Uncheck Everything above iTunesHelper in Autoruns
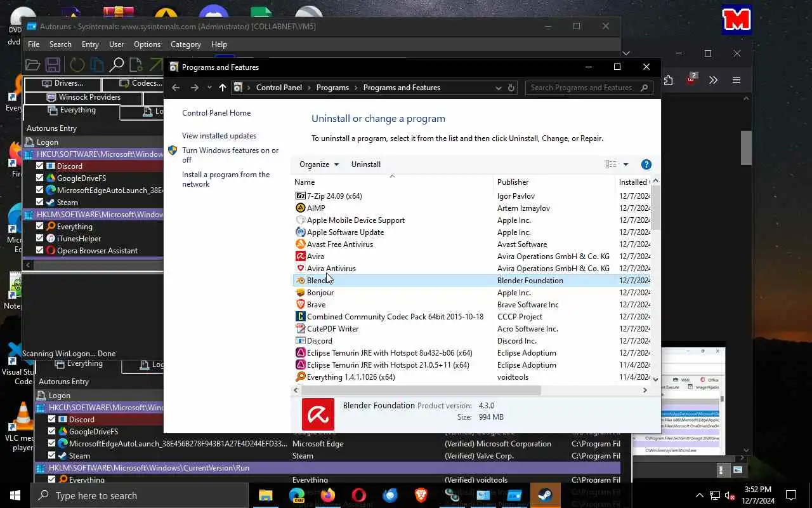The height and width of the screenshot is (508, 812). [x=40, y=227]
